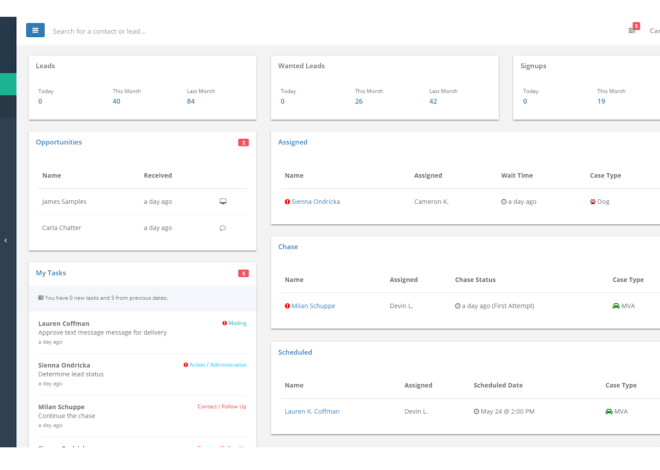The height and width of the screenshot is (470, 660).
Task: Open the Opportunities panel heading
Action: 59,142
